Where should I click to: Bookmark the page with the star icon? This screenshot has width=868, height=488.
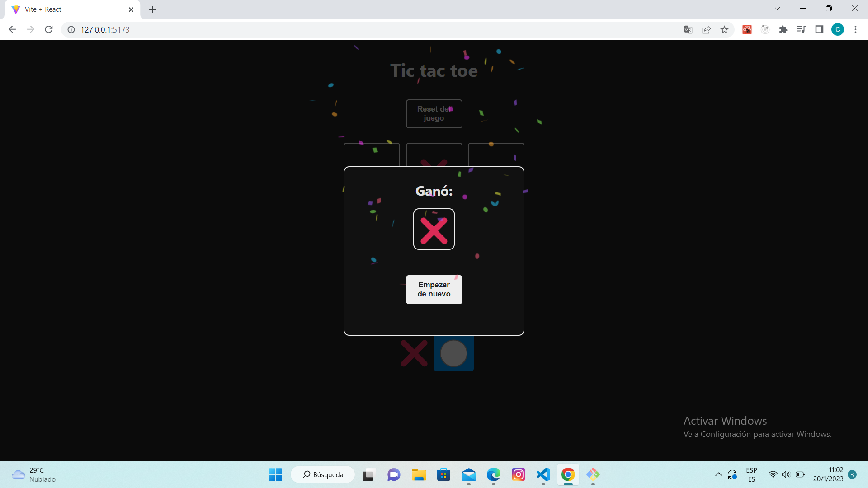pyautogui.click(x=724, y=29)
